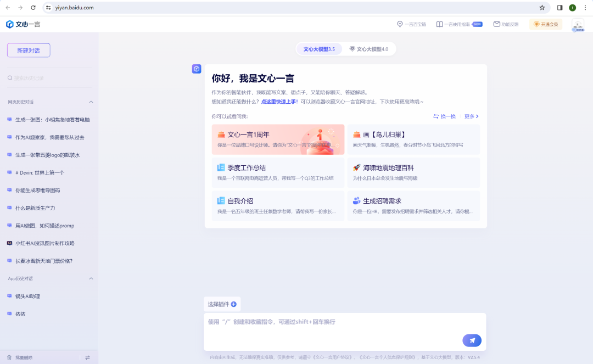Select the 生成招聘需求 prompt card
This screenshot has width=593, height=364.
coord(414,206)
